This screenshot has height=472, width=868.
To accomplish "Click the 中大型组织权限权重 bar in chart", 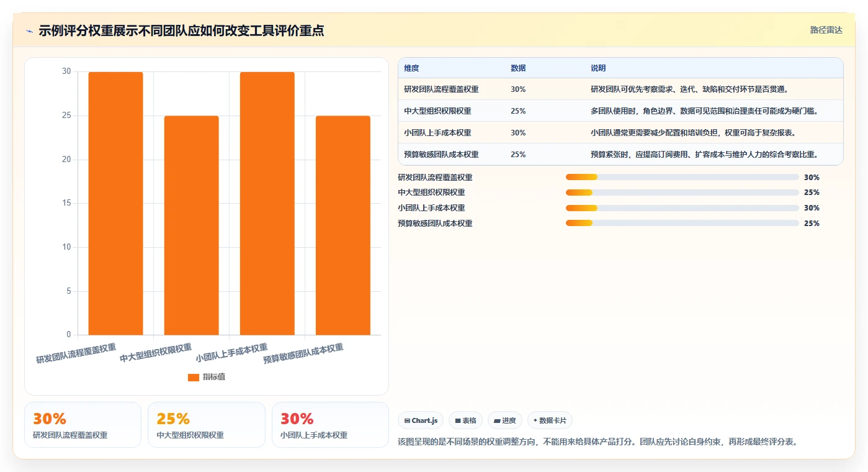I will [x=191, y=225].
